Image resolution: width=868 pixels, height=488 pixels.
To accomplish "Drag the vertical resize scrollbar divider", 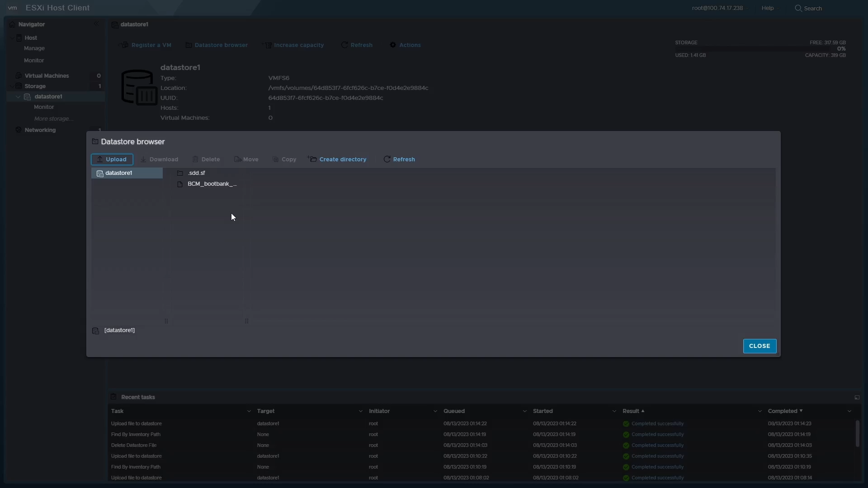I will click(166, 320).
